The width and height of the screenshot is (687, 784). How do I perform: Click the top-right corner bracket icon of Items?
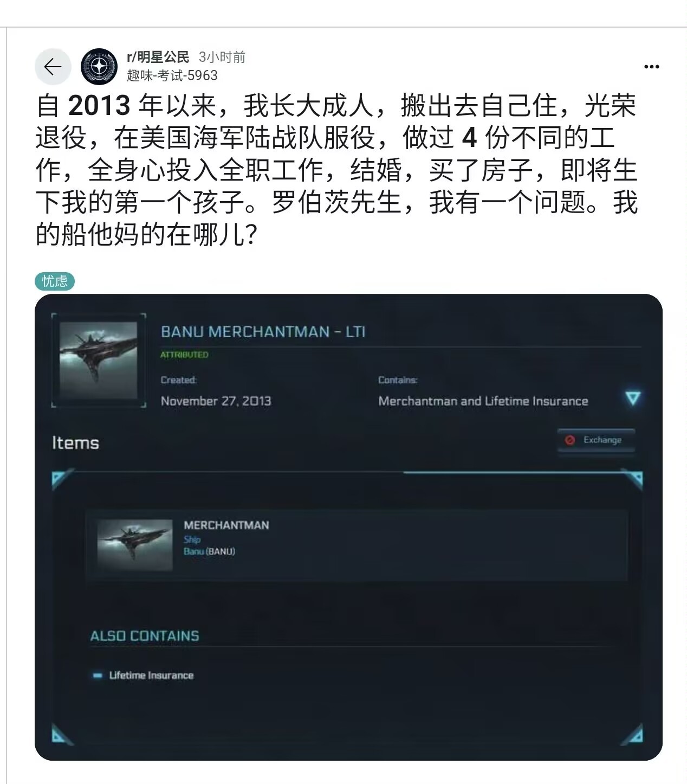pyautogui.click(x=633, y=479)
